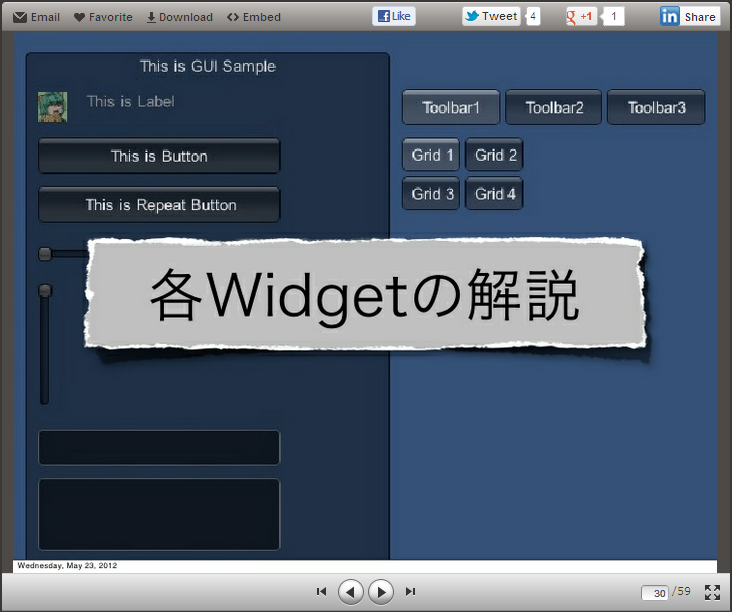
Task: Switch to Toolbar2
Action: [553, 107]
